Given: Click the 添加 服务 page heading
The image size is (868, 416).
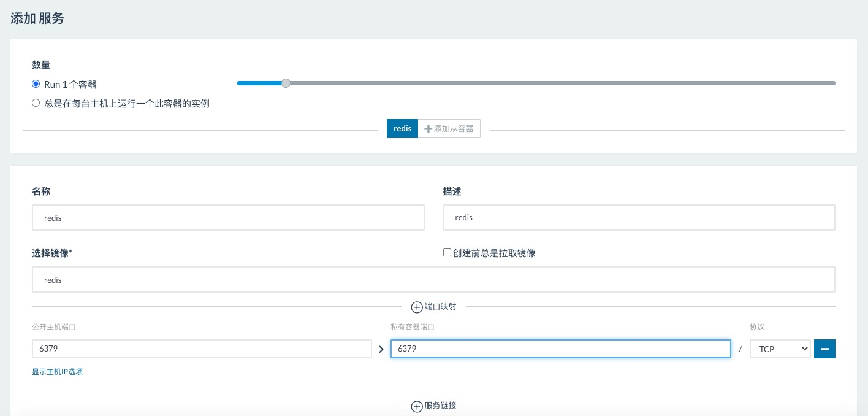Looking at the screenshot, I should coord(37,18).
